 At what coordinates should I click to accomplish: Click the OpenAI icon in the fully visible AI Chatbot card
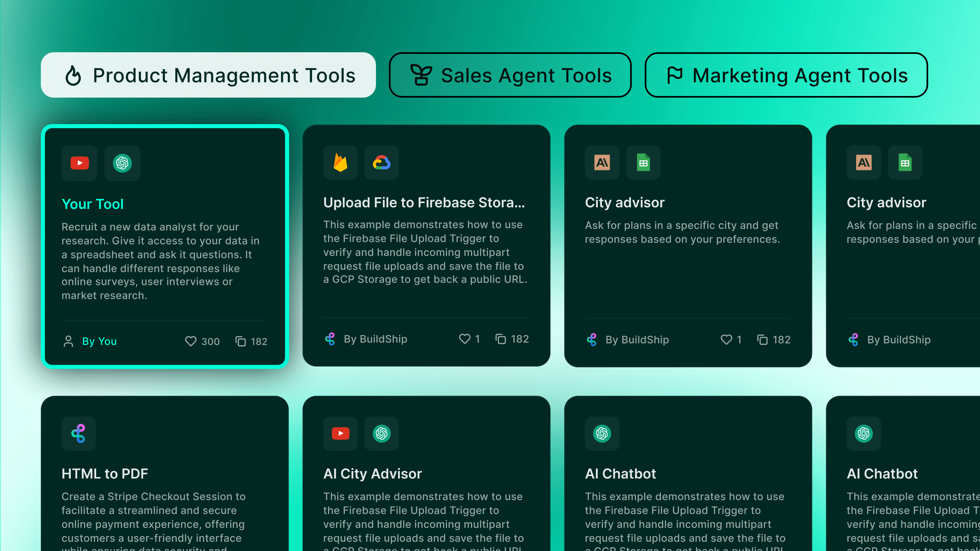tap(602, 433)
